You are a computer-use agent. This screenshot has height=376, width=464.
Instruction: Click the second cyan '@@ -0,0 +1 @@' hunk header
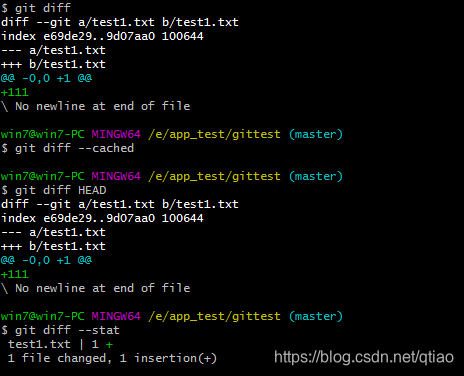coord(46,260)
